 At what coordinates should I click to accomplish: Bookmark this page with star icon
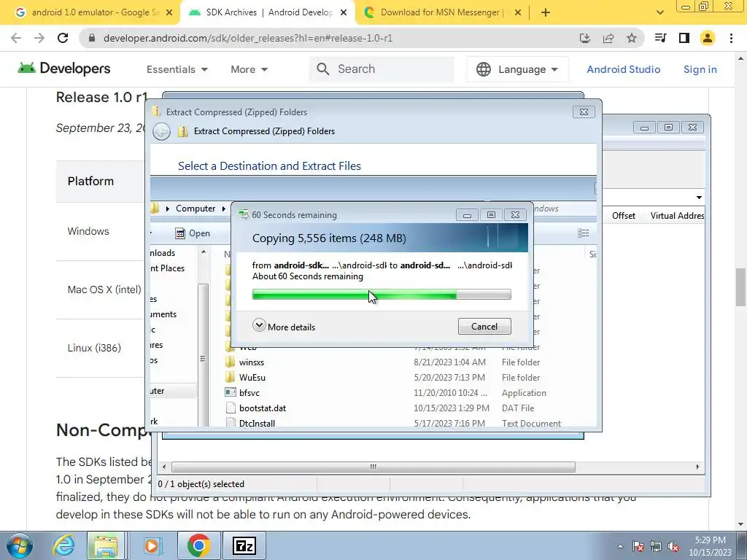click(x=632, y=38)
